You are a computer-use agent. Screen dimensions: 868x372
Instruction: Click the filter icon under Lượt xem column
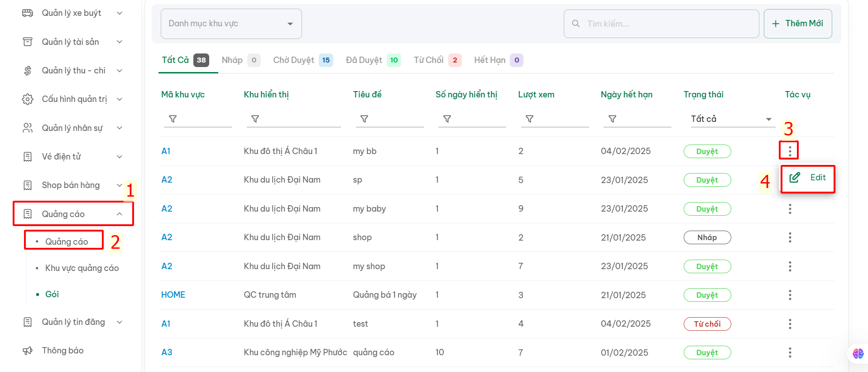point(529,119)
